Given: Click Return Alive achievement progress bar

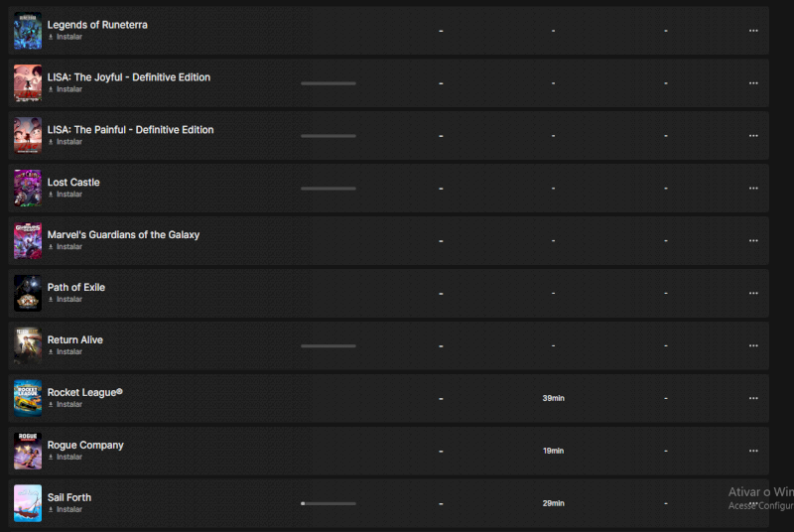Looking at the screenshot, I should [x=329, y=346].
